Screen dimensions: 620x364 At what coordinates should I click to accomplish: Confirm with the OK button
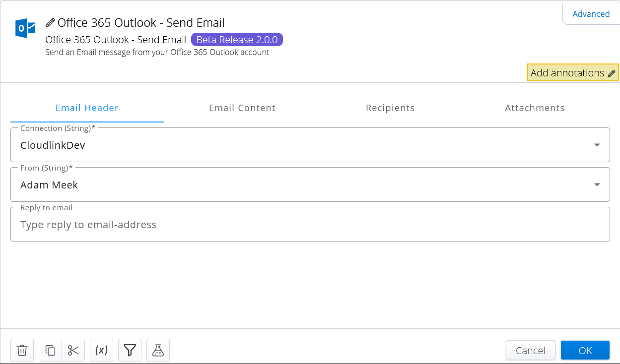click(x=585, y=350)
